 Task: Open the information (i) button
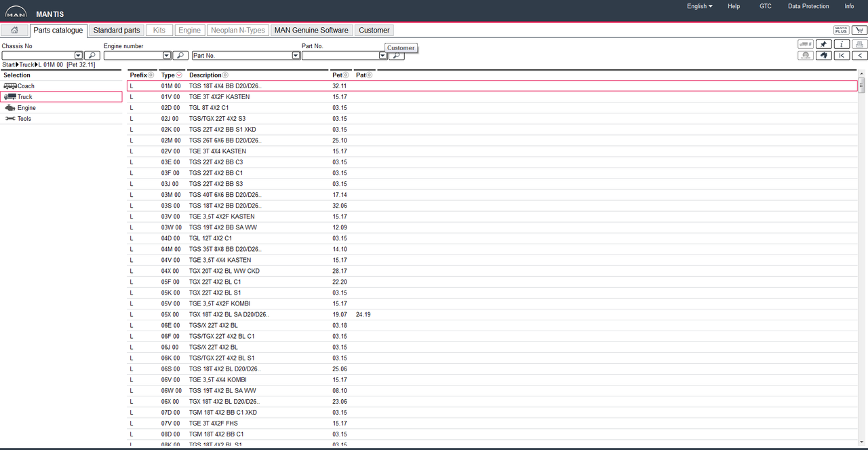point(841,44)
